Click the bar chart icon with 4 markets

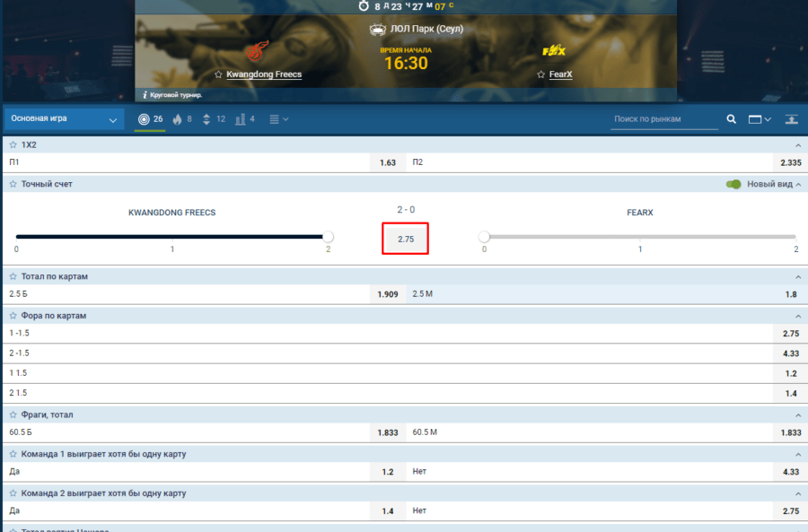tap(245, 118)
